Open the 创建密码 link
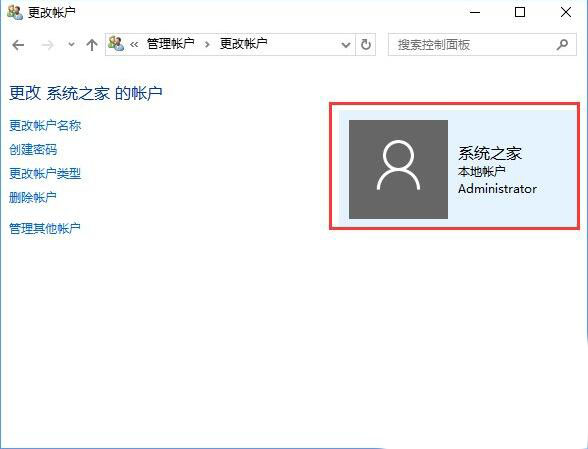Viewport: 588px width, 449px height. pos(33,150)
